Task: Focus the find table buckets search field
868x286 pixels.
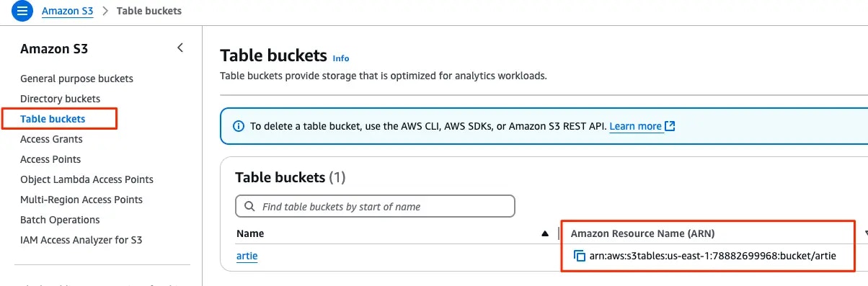Action: tap(375, 206)
